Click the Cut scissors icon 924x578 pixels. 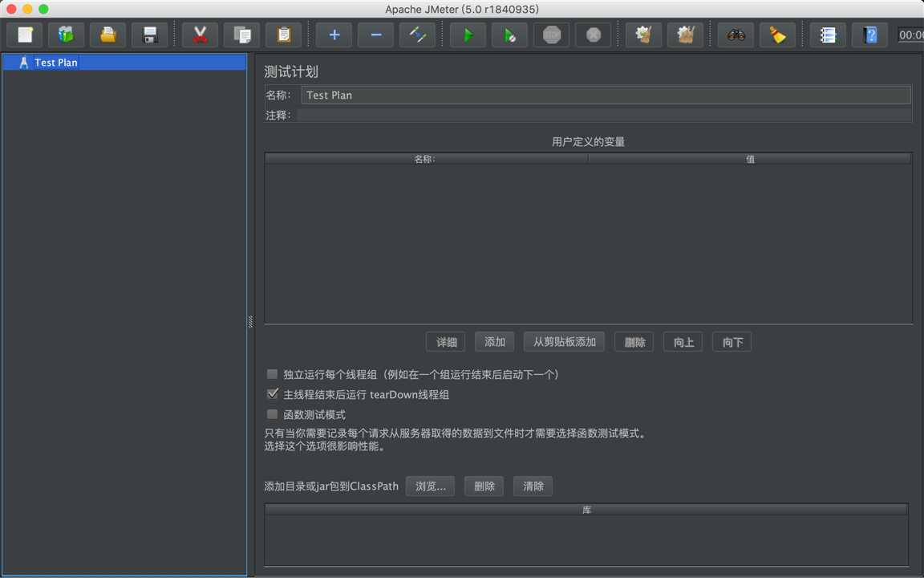201,35
